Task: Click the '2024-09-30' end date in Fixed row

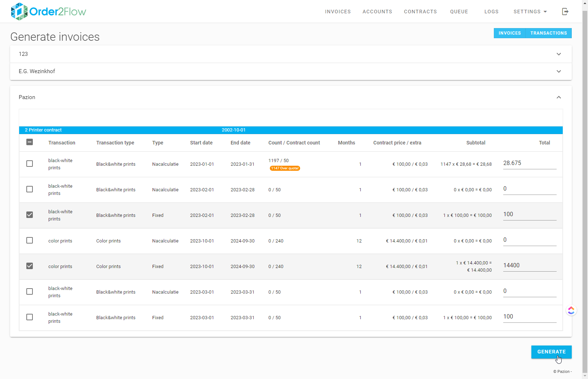Action: (242, 267)
